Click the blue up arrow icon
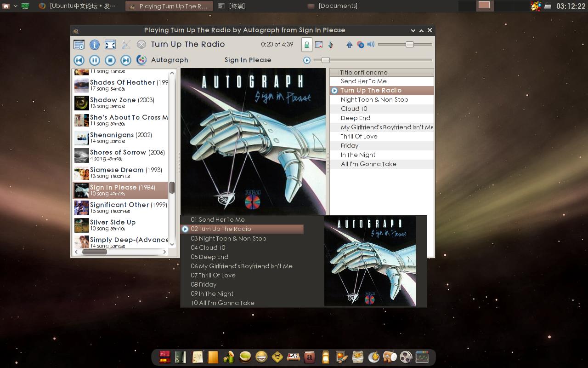The width and height of the screenshot is (588, 368). coord(349,45)
